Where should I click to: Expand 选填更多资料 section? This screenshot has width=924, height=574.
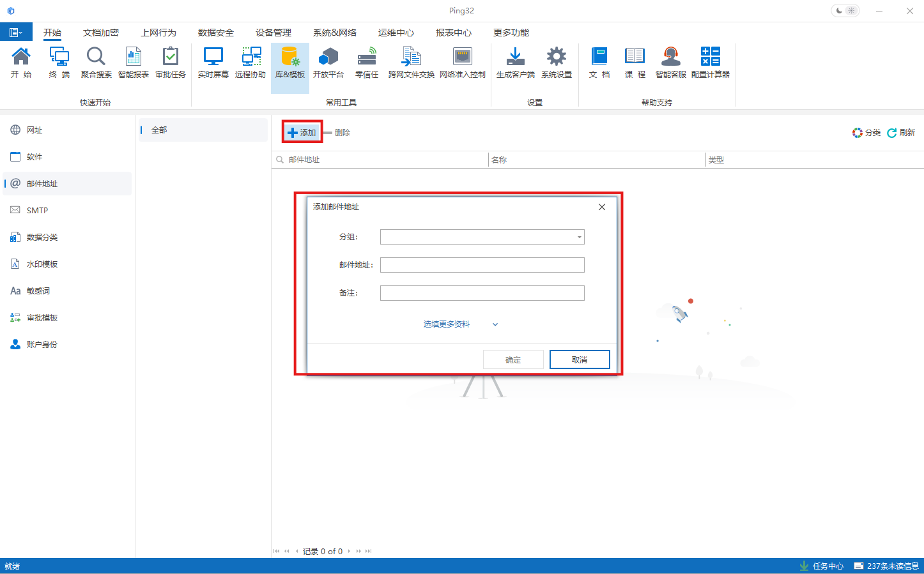[460, 324]
